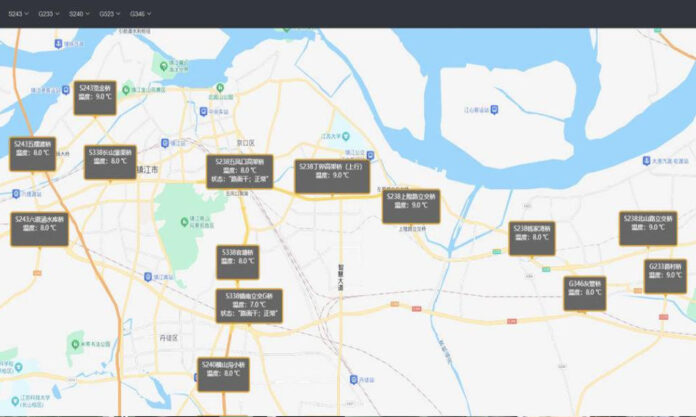Click the 江苏大学 green marker icon
This screenshot has width=696, height=417.
(346, 135)
